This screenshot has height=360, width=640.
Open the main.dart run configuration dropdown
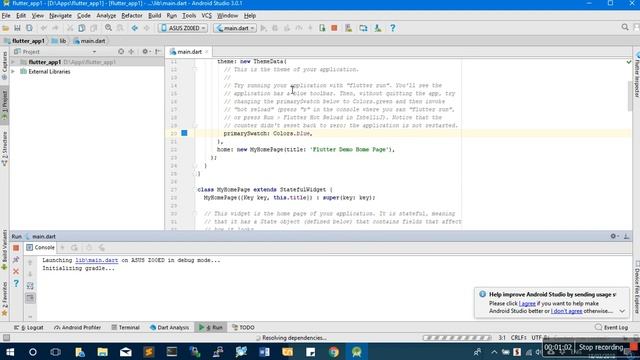click(x=235, y=28)
